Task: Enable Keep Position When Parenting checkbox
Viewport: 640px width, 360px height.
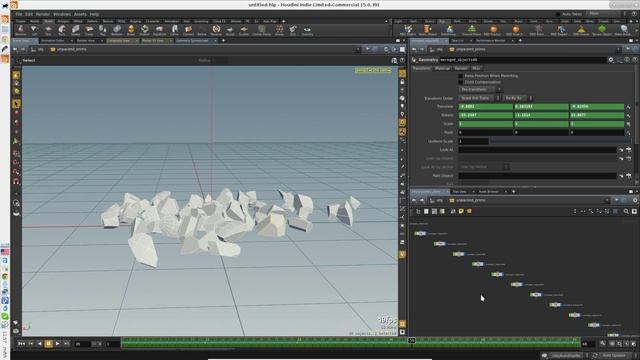Action: [460, 76]
